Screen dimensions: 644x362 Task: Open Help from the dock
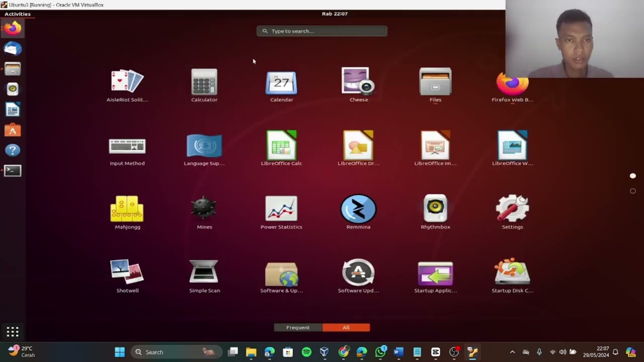13,150
